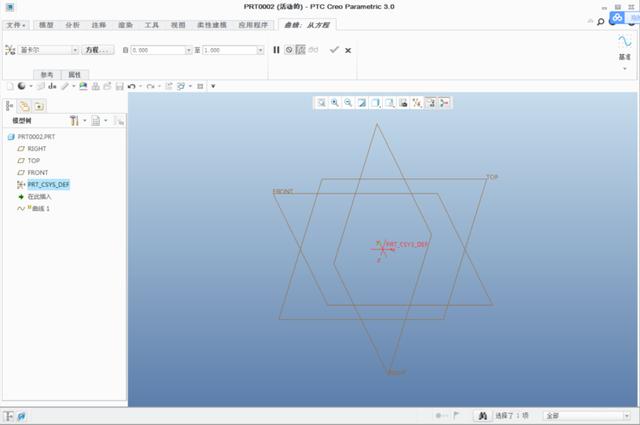The width and height of the screenshot is (640, 425).
Task: Accept the curve with the checkmark
Action: click(334, 50)
